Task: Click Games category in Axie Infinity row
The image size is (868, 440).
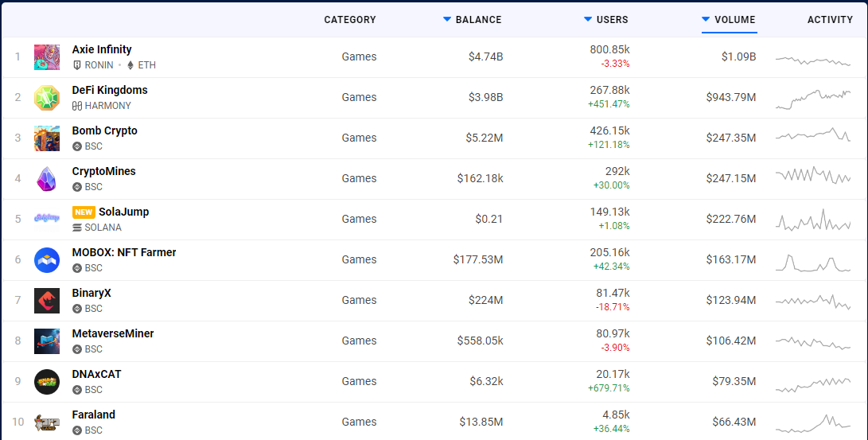Action: coord(359,56)
